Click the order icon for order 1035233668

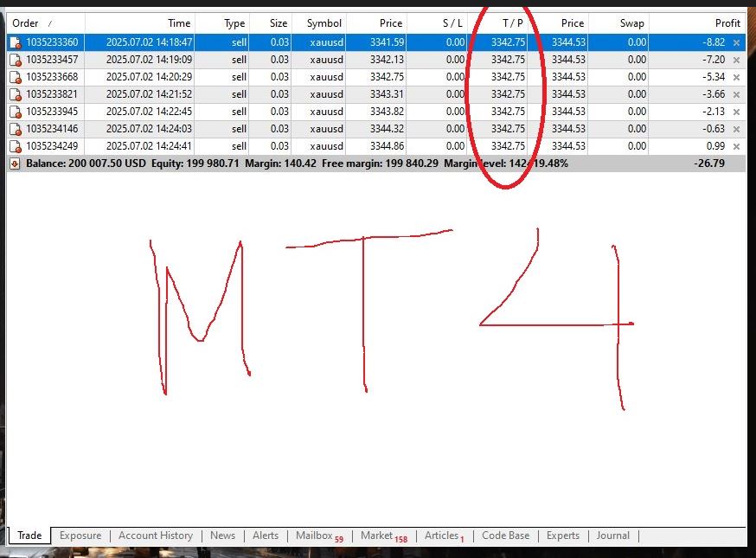pyautogui.click(x=16, y=77)
